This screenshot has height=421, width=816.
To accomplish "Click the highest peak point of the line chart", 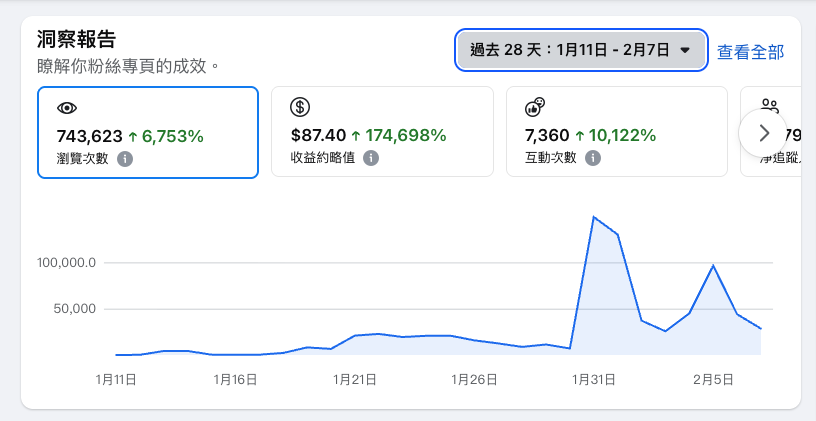I will [x=594, y=216].
